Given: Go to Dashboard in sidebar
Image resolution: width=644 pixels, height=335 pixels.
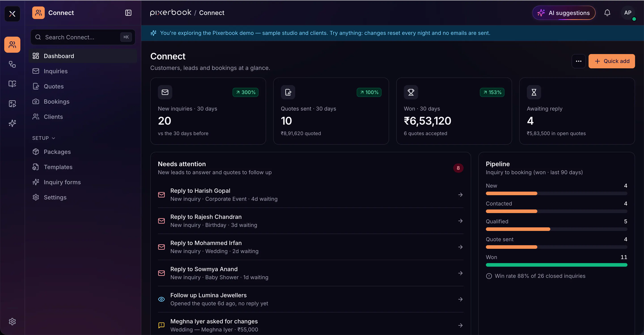Looking at the screenshot, I should point(83,56).
